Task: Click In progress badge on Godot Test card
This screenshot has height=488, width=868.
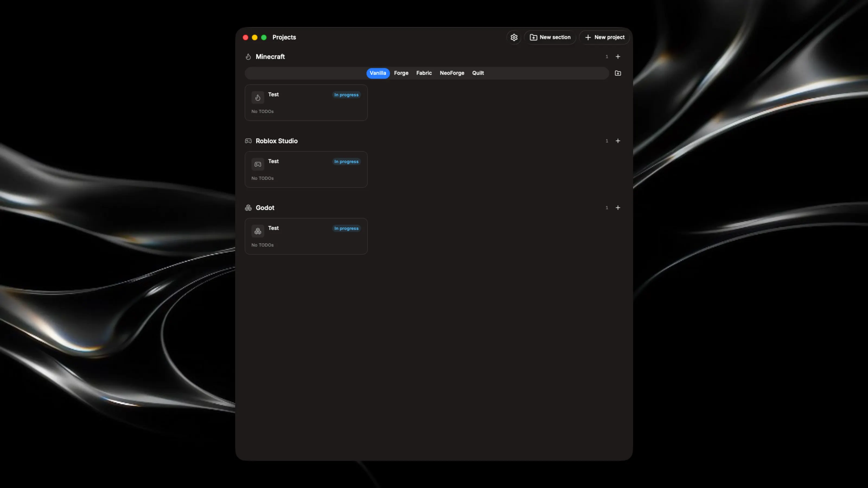Action: (346, 228)
